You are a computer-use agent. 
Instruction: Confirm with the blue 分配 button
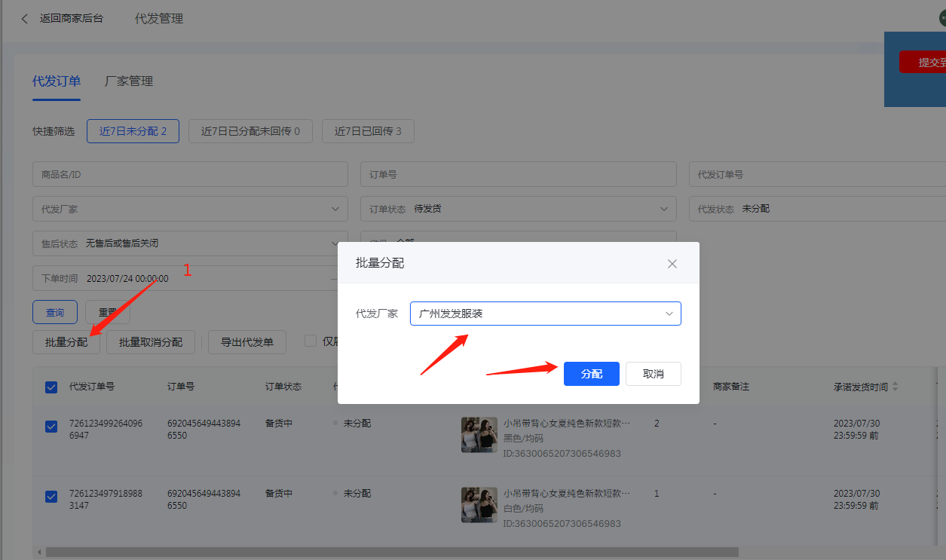(592, 374)
